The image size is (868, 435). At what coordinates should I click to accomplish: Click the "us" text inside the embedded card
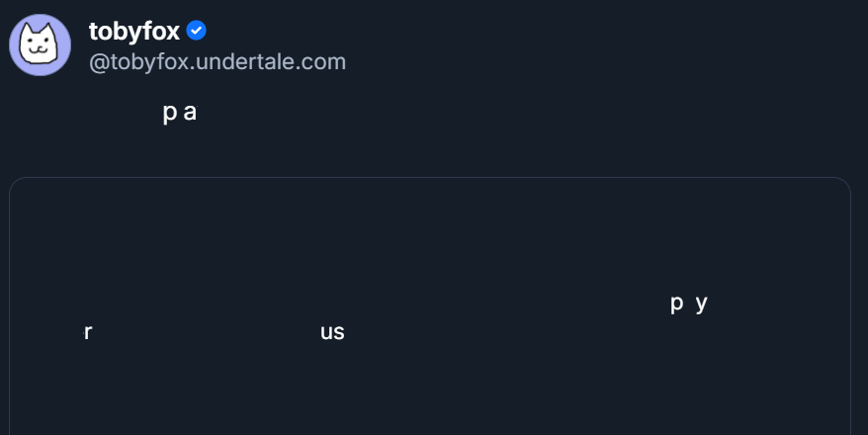pyautogui.click(x=332, y=332)
